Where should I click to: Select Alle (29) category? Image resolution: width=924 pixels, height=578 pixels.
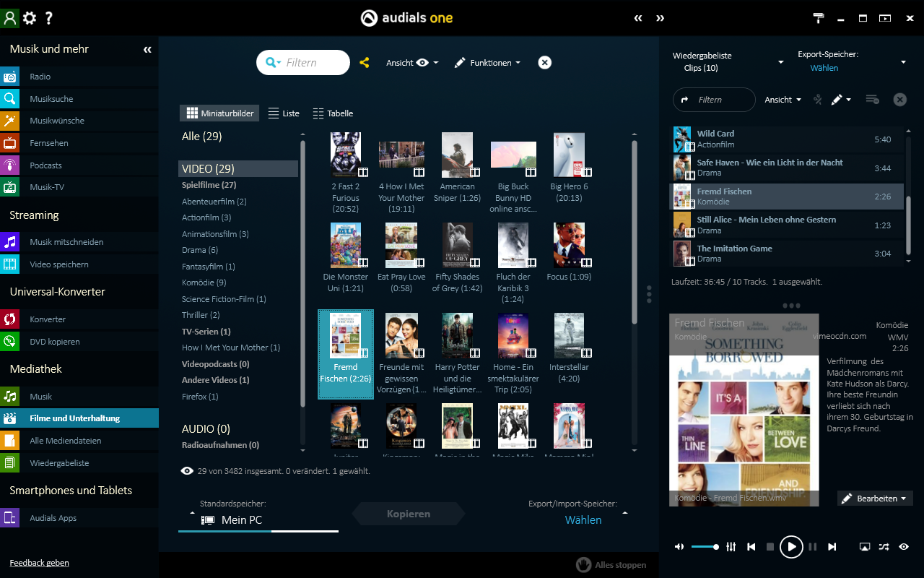tap(202, 137)
